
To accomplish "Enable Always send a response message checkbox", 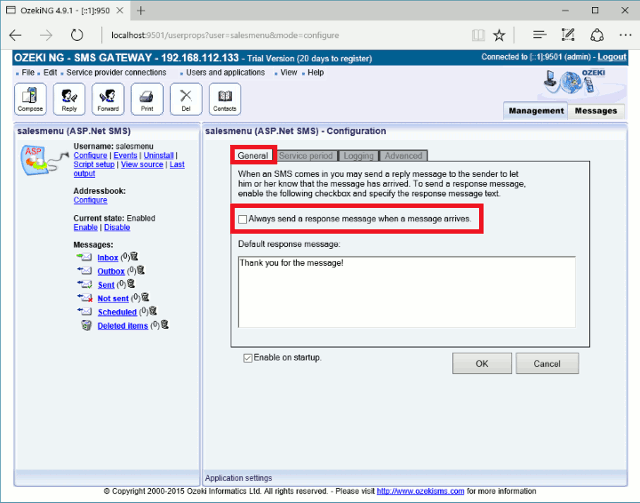I will coord(242,219).
